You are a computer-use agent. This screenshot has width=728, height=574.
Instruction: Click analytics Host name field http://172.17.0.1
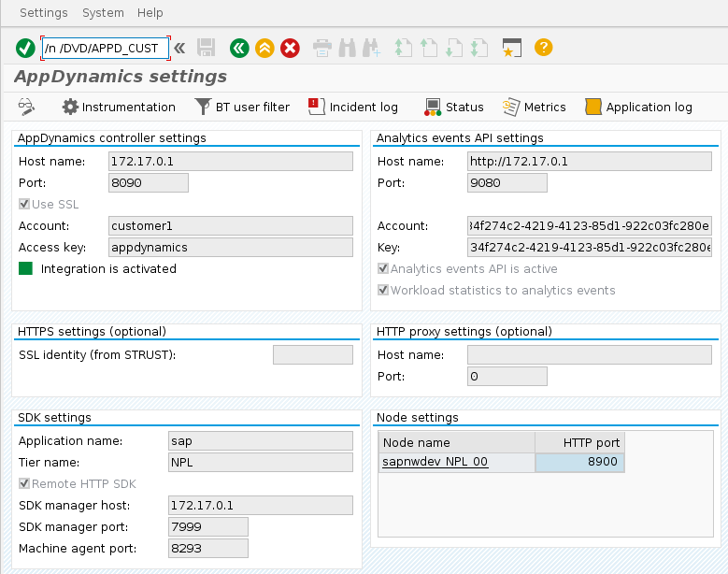(x=589, y=161)
